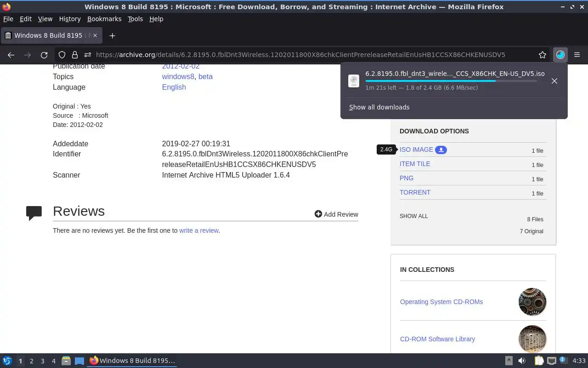The height and width of the screenshot is (368, 588).
Task: Bookmark this page with the star
Action: coord(543,55)
